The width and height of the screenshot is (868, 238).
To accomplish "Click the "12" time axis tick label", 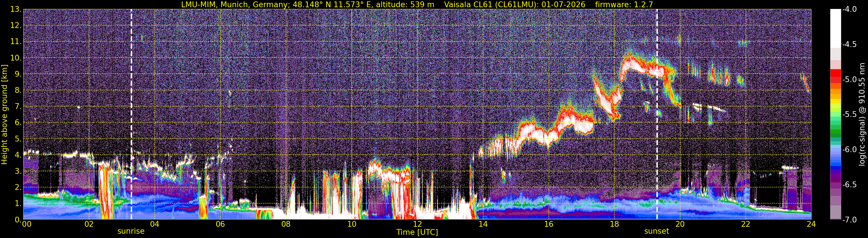I will [x=417, y=224].
